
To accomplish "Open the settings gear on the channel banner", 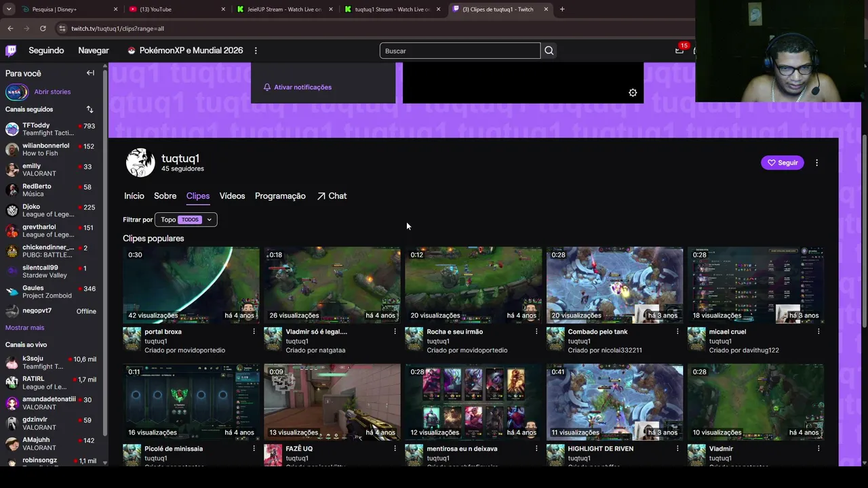I will point(633,93).
